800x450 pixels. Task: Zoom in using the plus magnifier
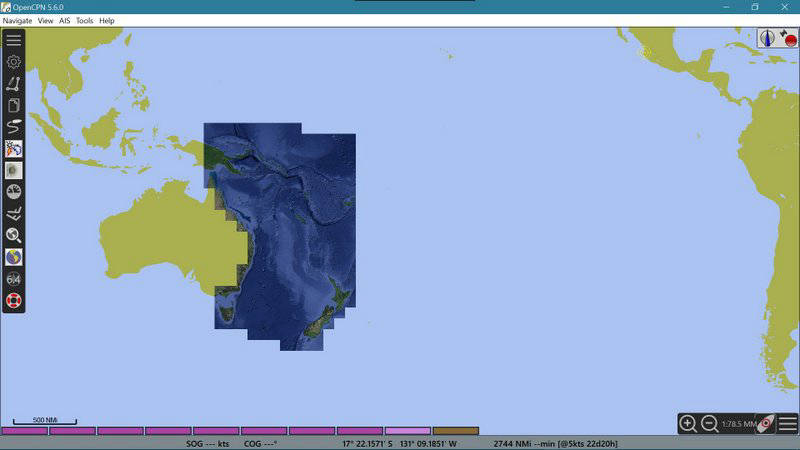pyautogui.click(x=688, y=423)
